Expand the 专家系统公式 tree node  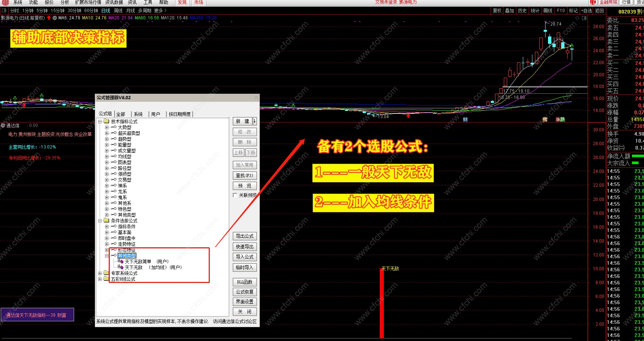click(x=100, y=273)
